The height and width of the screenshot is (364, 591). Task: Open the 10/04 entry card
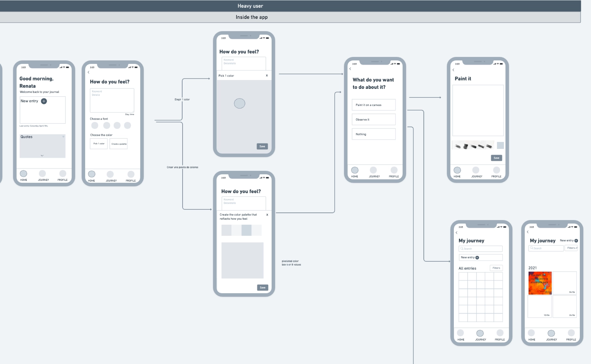tap(540, 307)
